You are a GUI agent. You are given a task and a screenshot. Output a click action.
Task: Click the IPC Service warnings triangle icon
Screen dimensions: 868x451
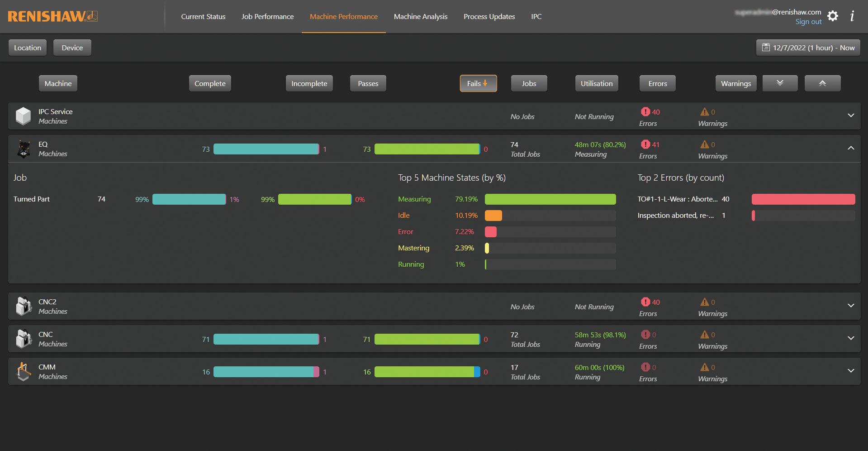[x=705, y=112]
